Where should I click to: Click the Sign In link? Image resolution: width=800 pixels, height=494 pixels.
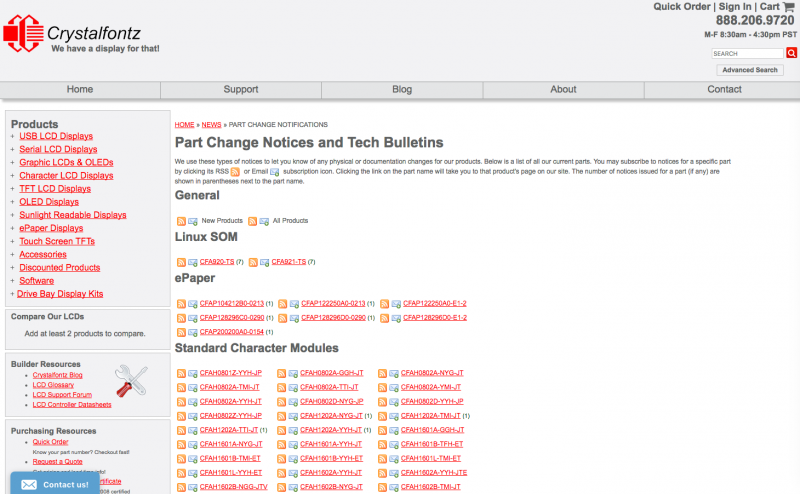[x=735, y=7]
